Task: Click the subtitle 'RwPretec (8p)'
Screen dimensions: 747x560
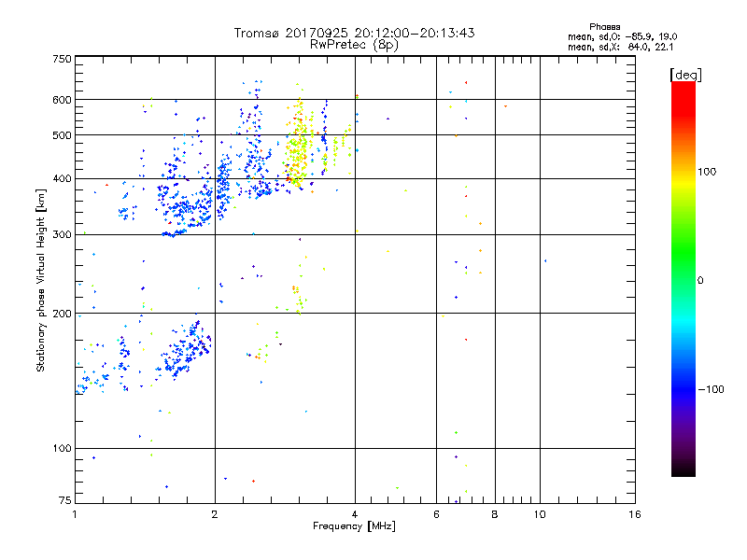Action: point(354,45)
